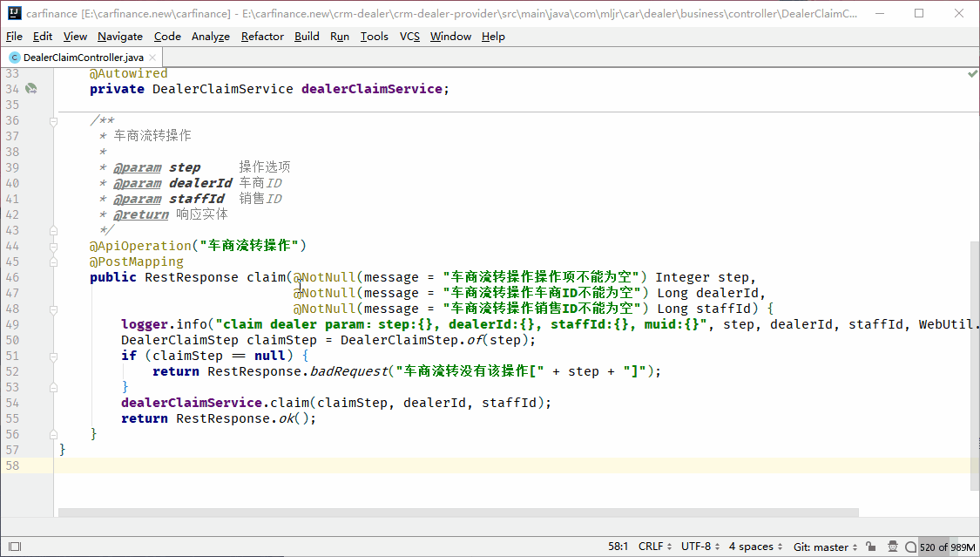
Task: Open the UTF-8 encoding selector
Action: point(700,547)
